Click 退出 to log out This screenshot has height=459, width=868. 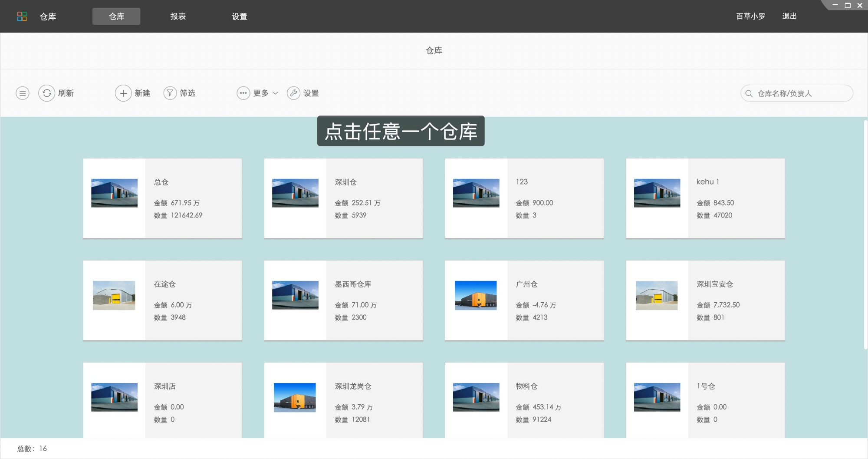[789, 16]
